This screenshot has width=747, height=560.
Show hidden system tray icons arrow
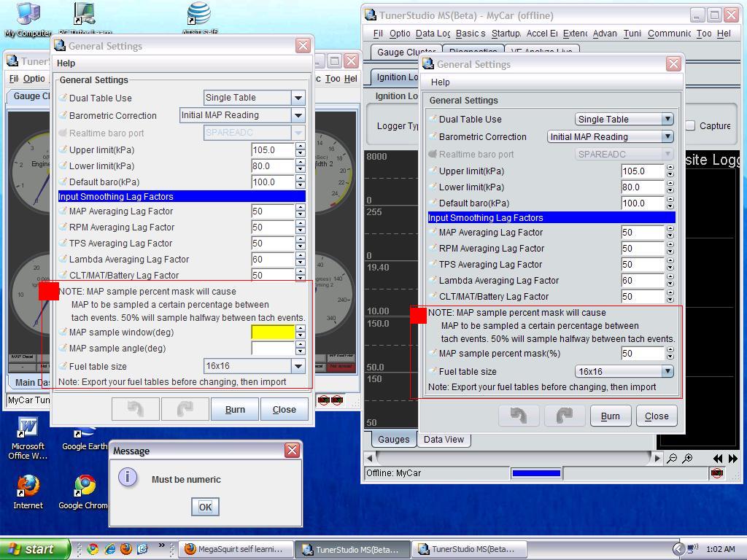coord(678,549)
